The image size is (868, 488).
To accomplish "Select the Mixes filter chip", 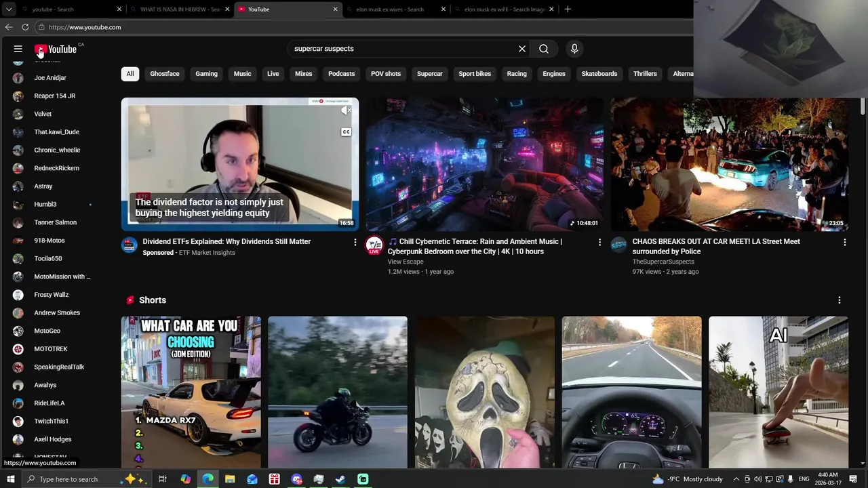I will (304, 74).
